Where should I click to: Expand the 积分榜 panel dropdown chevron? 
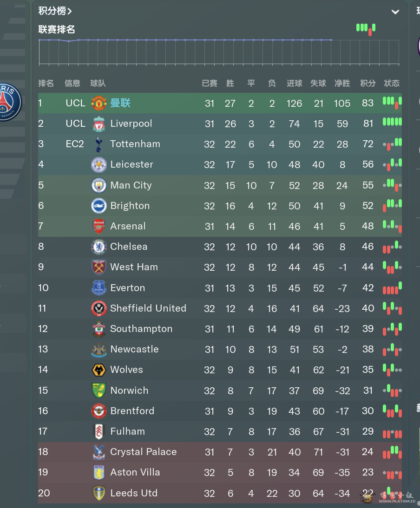(395, 12)
